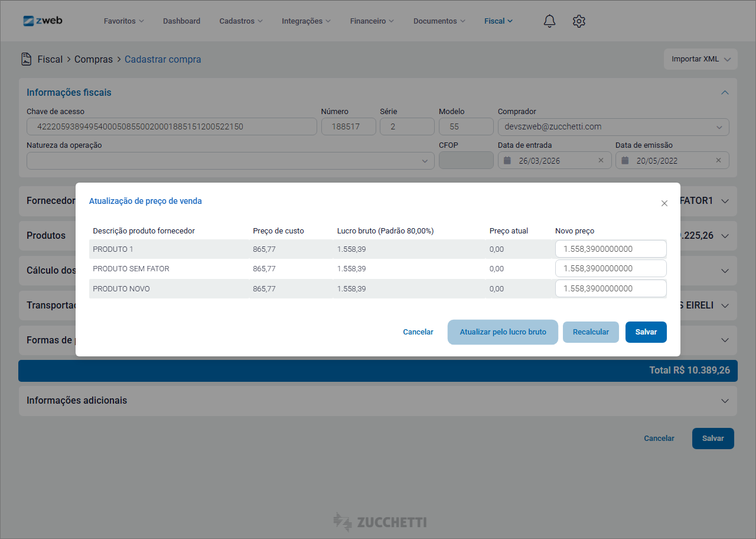Viewport: 756px width, 539px height.
Task: Open the Importar XML dropdown
Action: 700,59
